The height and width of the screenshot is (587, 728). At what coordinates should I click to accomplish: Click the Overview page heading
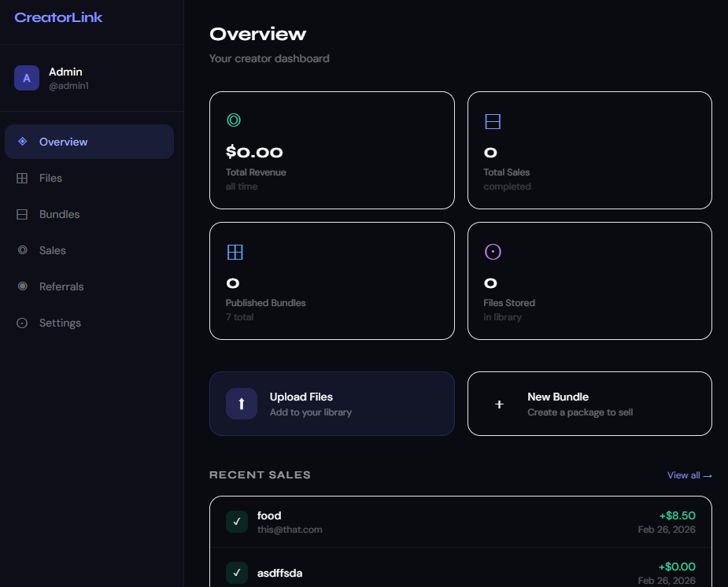pyautogui.click(x=257, y=34)
